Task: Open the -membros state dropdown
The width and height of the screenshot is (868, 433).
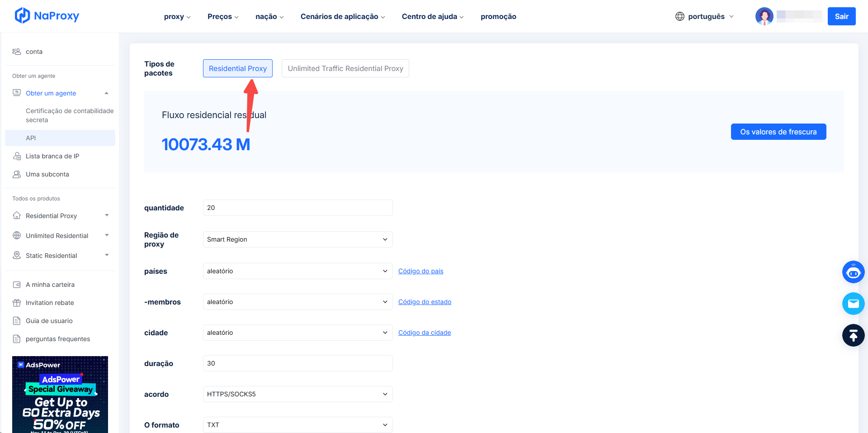Action: coord(298,302)
